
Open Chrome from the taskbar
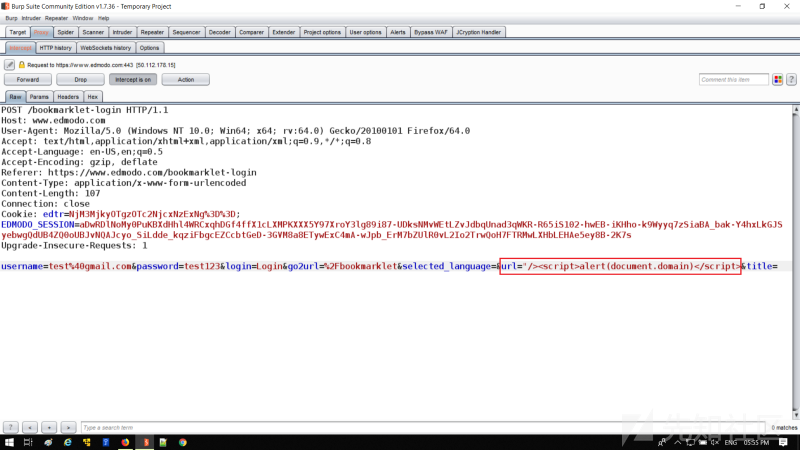pyautogui.click(x=183, y=442)
